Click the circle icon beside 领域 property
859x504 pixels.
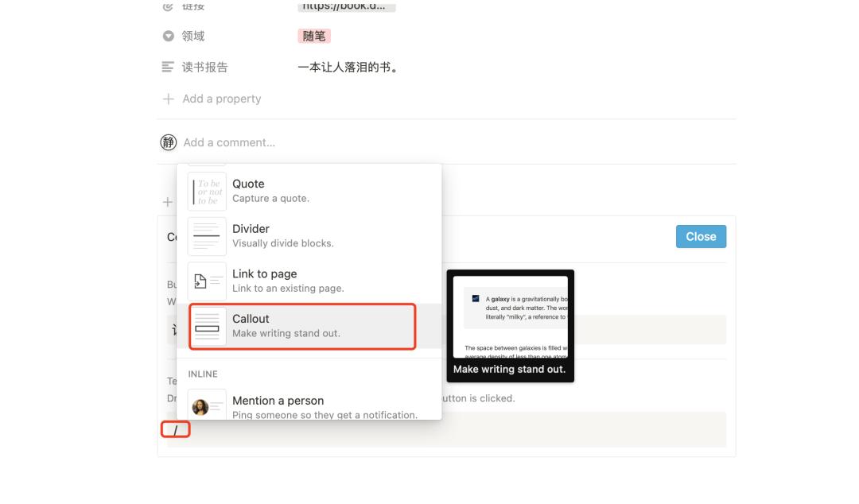167,35
